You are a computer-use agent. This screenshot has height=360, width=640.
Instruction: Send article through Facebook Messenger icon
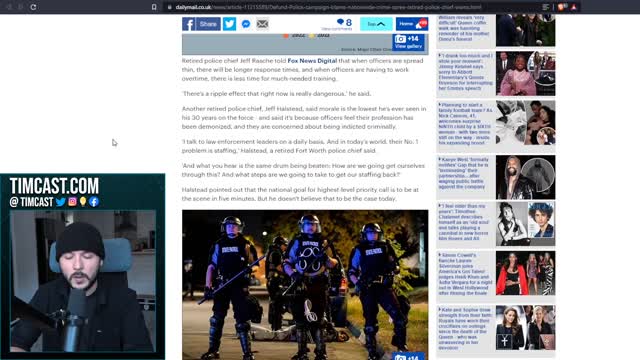click(x=246, y=24)
